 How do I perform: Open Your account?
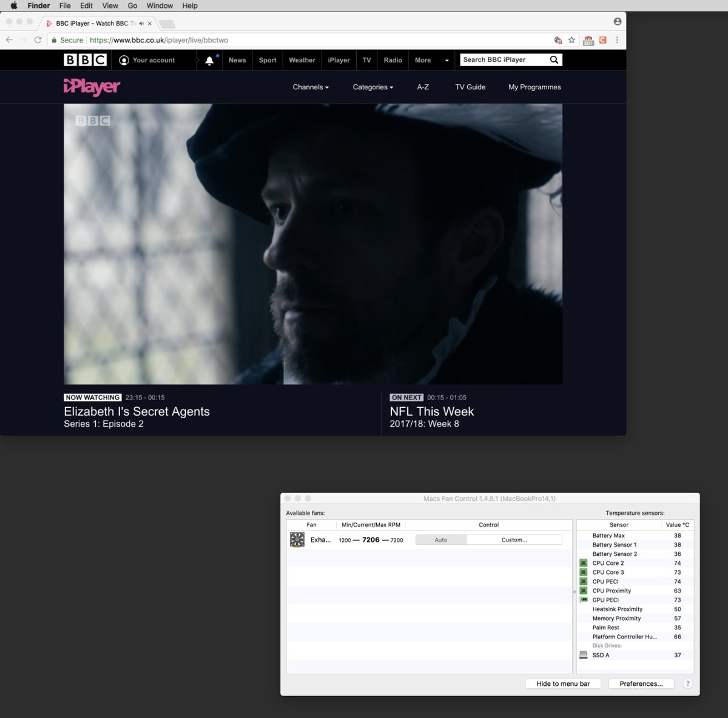pos(147,60)
